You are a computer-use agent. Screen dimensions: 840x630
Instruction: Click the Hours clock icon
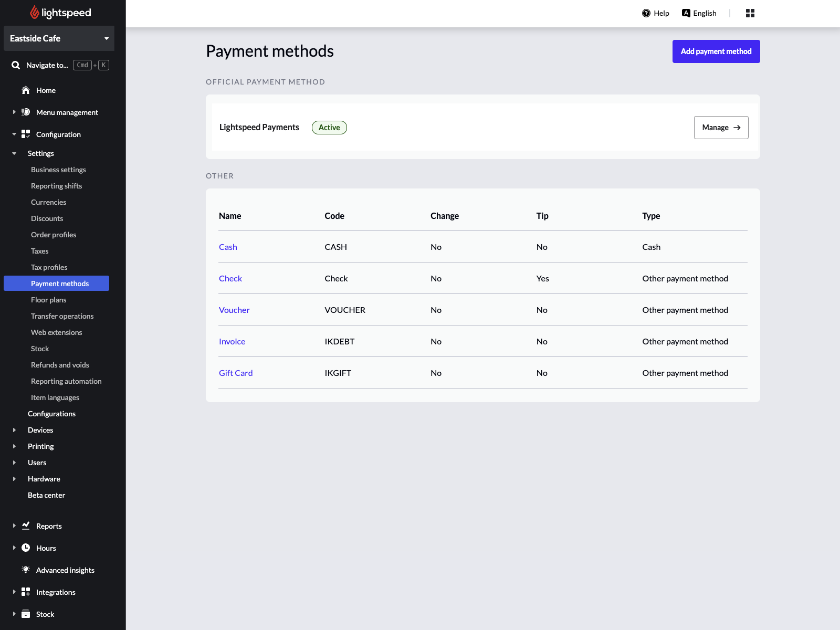pyautogui.click(x=26, y=548)
